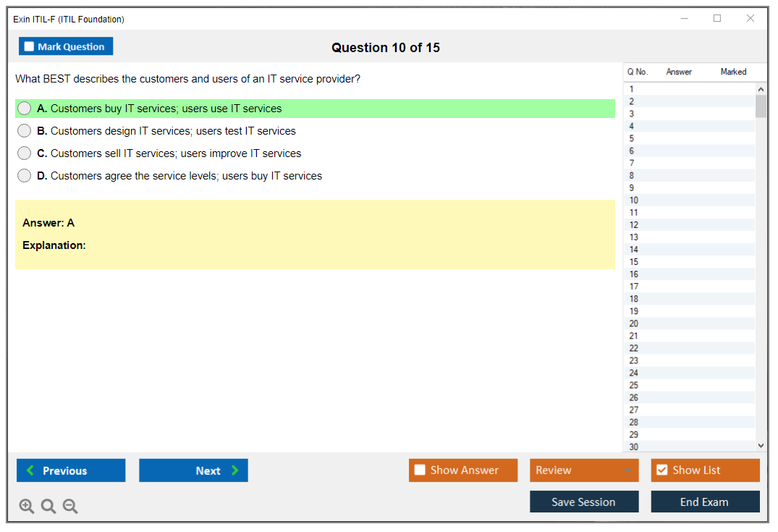The image size is (778, 532).
Task: Pick option D radio button
Action: pos(25,176)
